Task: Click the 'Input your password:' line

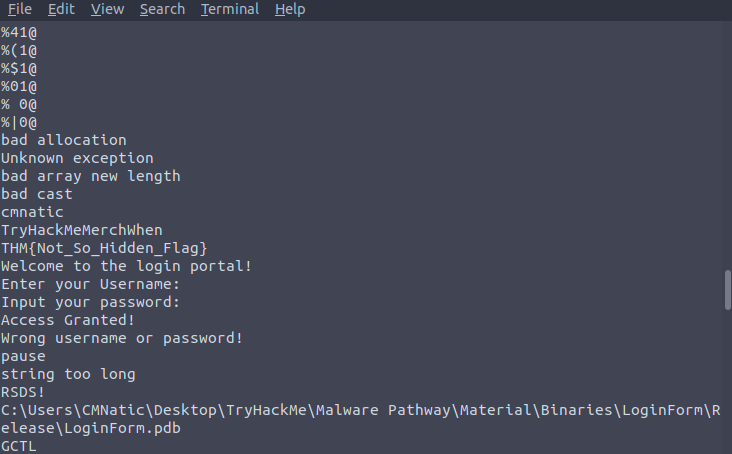Action: pos(91,302)
